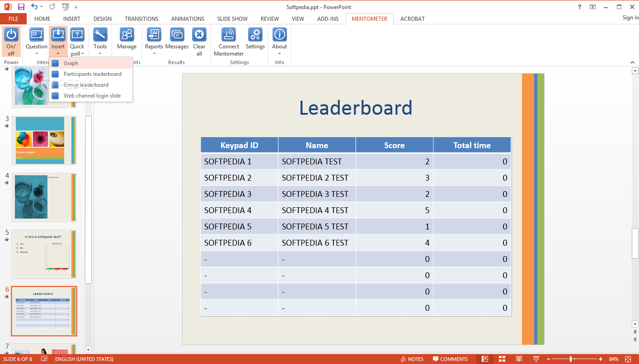Open Mentometer Settings gear icon
Viewport: 639px width, 364px height.
(x=255, y=35)
